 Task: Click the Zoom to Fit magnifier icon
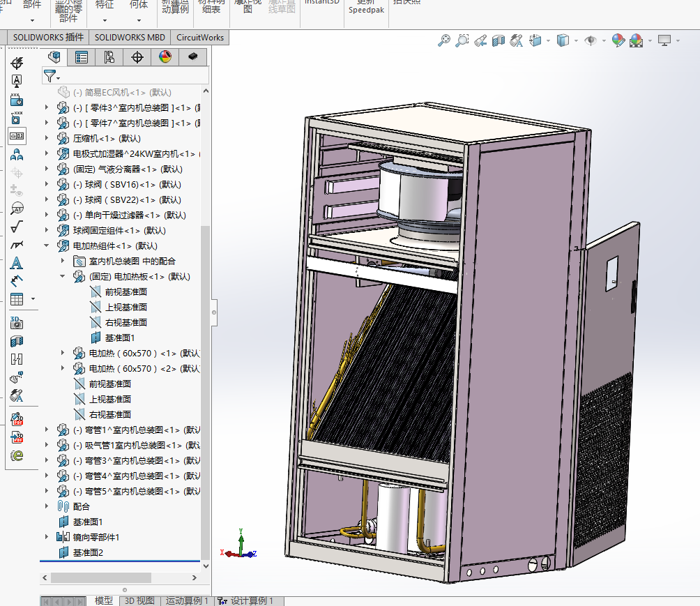point(443,41)
